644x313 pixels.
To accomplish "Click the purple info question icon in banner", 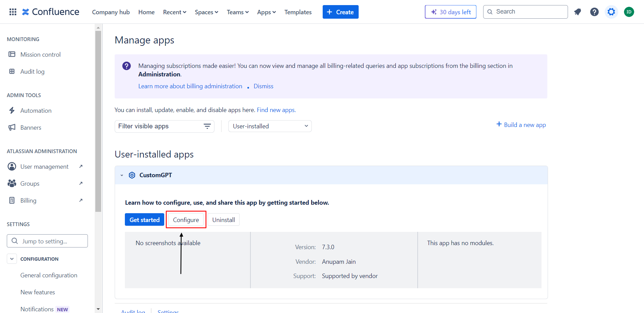I will 127,66.
